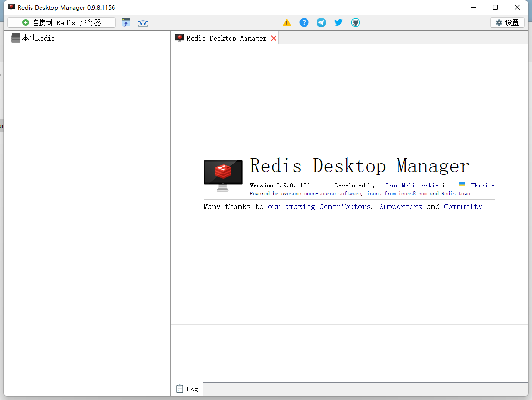Click Connect to Redis server button

(61, 22)
